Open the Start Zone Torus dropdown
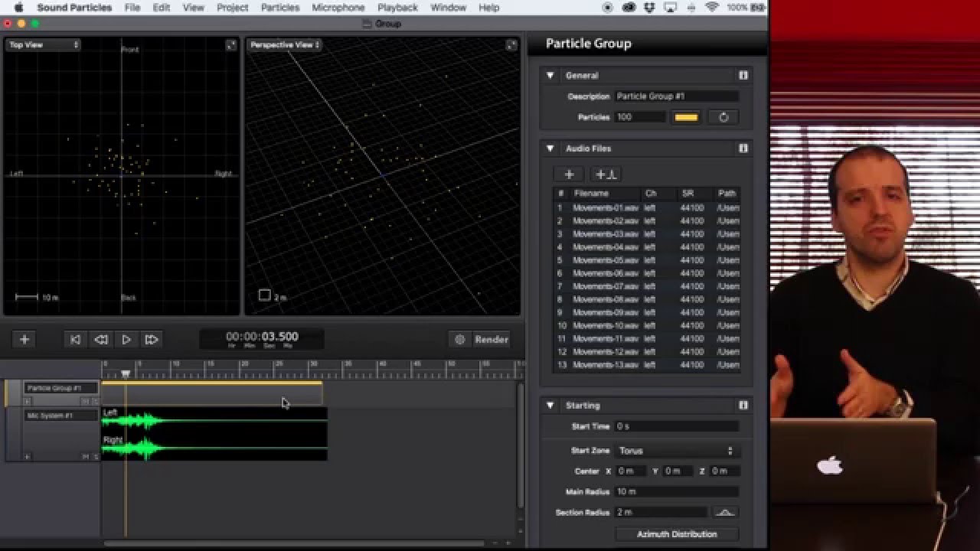Screen dimensions: 980x551 click(677, 451)
